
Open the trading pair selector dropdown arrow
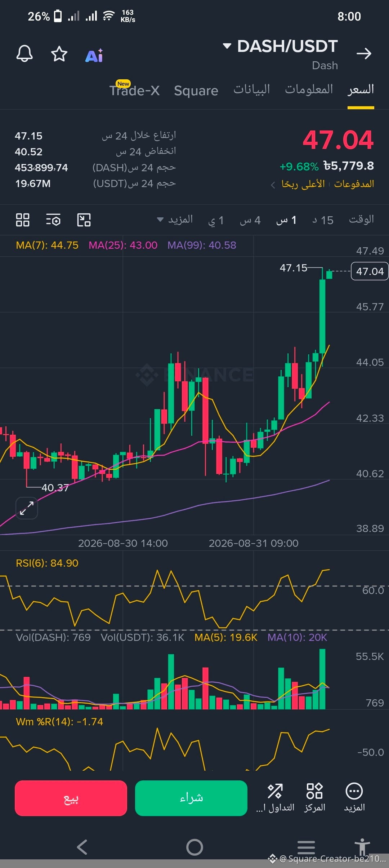click(x=227, y=46)
